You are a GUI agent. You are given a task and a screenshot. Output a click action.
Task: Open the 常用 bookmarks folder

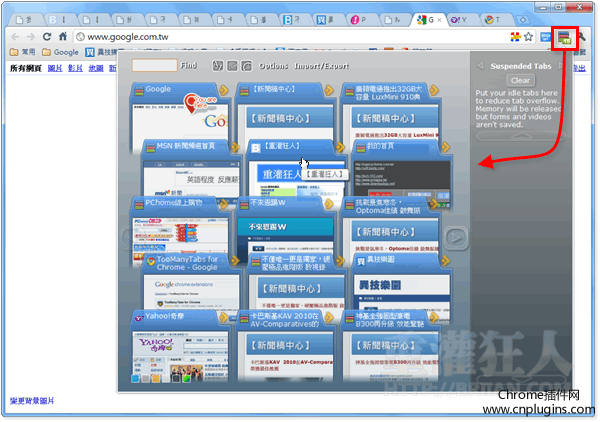(23, 52)
